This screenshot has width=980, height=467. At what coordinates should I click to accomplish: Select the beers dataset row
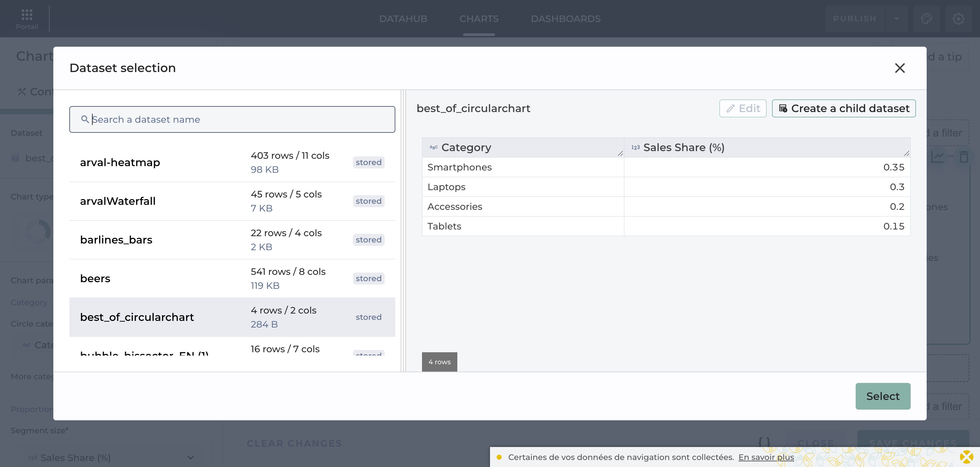[232, 279]
